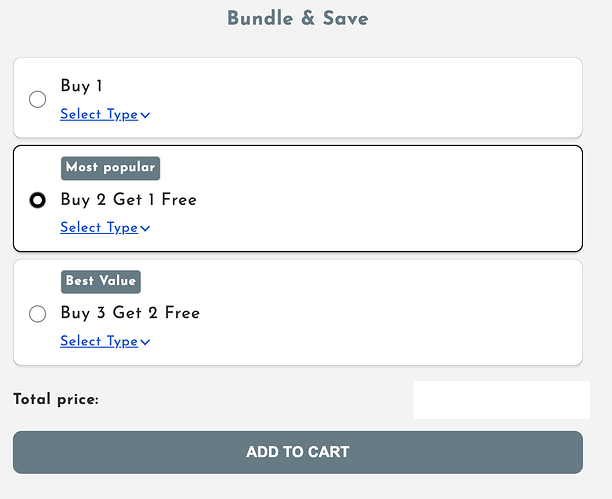This screenshot has width=612, height=499.
Task: Click the empty Total price value box
Action: [501, 400]
